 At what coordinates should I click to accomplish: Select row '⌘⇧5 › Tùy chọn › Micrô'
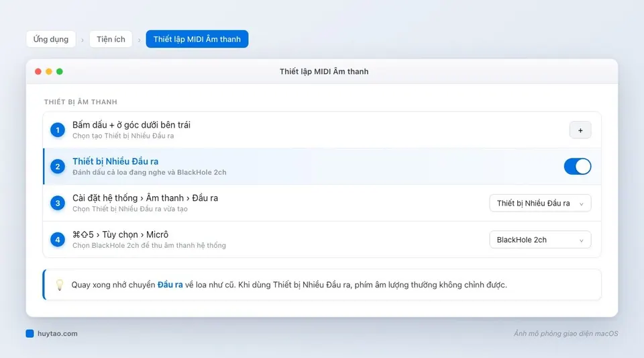coord(322,240)
